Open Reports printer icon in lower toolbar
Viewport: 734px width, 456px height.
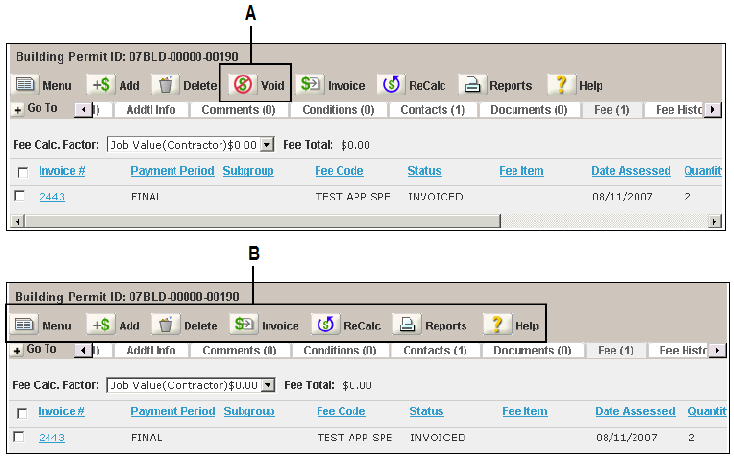pos(407,324)
